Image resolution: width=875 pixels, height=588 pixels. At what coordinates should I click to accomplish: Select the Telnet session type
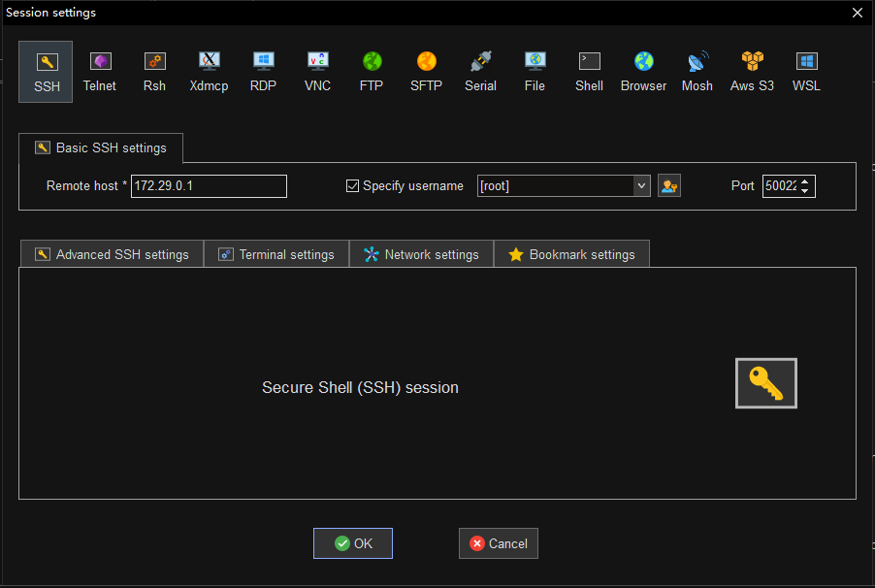(x=100, y=72)
